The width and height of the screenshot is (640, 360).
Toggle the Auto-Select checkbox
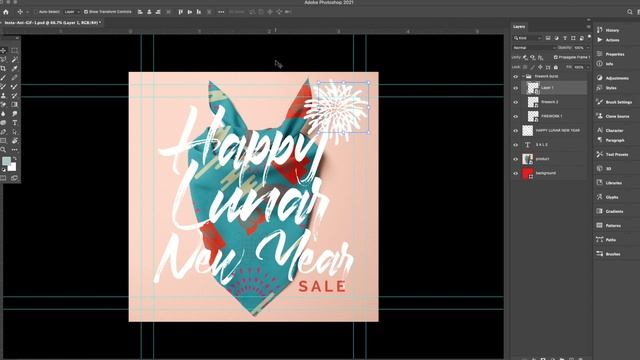pos(36,12)
